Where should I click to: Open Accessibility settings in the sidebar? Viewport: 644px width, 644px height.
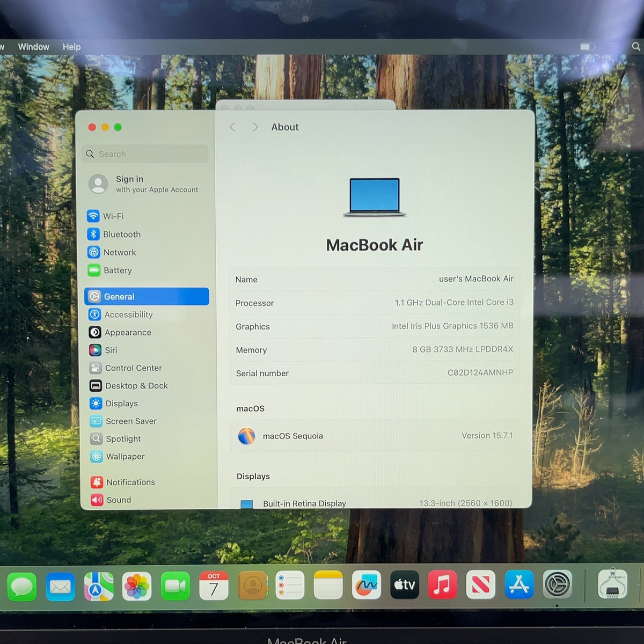147,314
